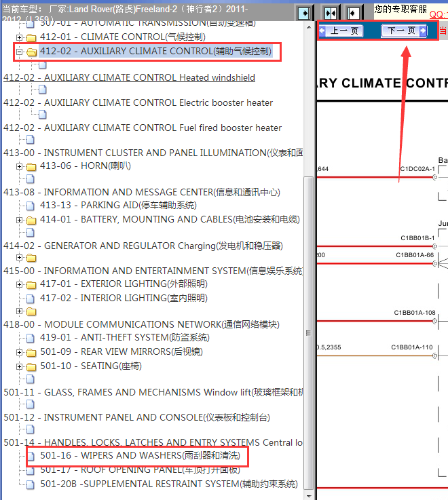448x500 pixels.
Task: Click page icon preceding Fuel fired booster heater
Action: [43, 114]
